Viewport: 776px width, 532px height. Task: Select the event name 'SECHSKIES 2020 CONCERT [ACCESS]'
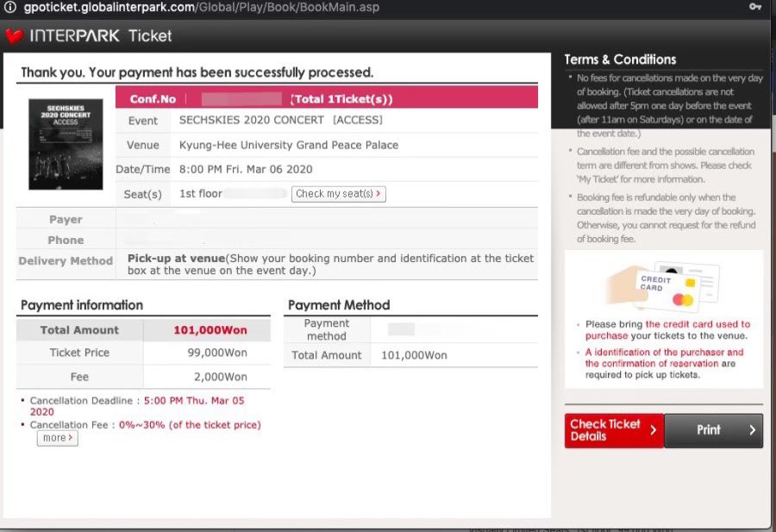[280, 120]
